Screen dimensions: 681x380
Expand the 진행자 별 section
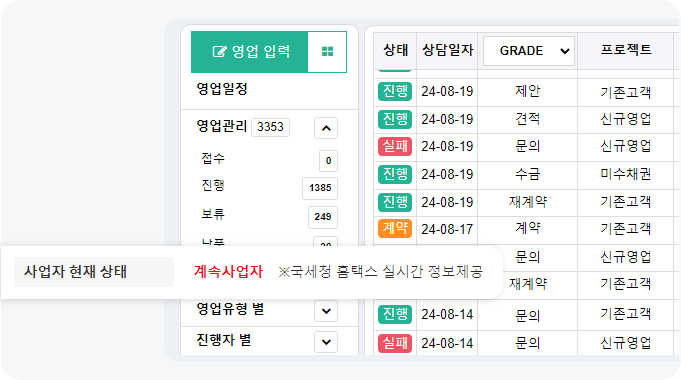click(326, 342)
